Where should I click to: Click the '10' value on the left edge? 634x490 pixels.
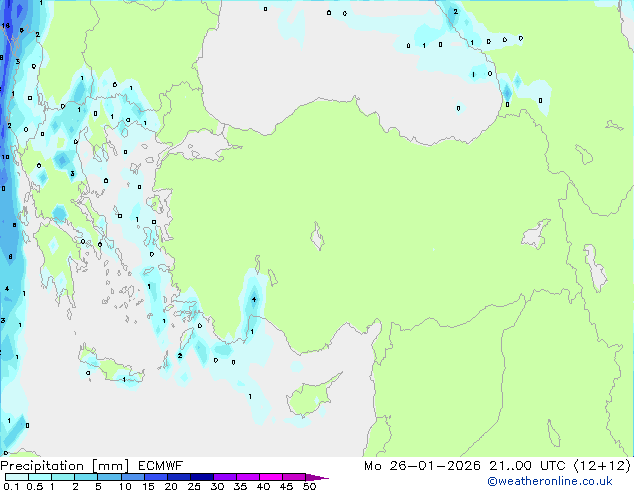[x=5, y=157]
